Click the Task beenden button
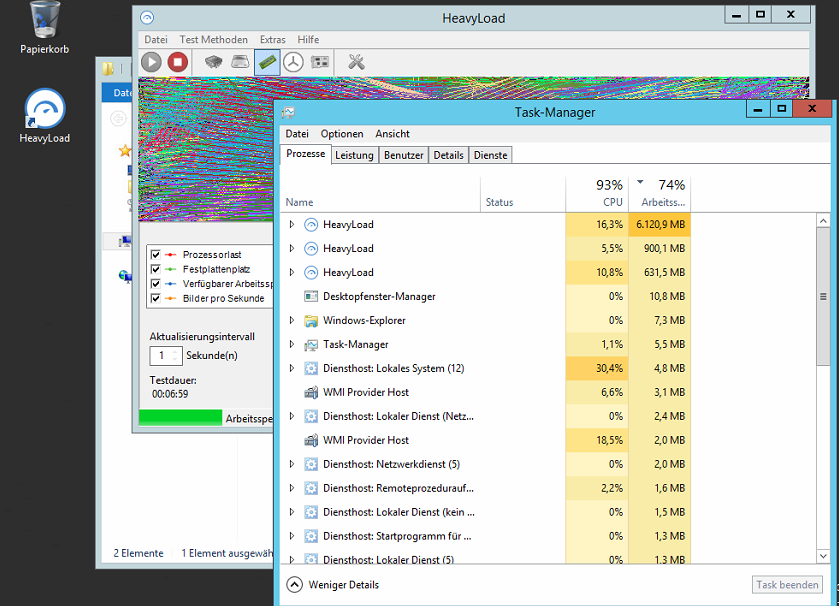 pyautogui.click(x=787, y=585)
